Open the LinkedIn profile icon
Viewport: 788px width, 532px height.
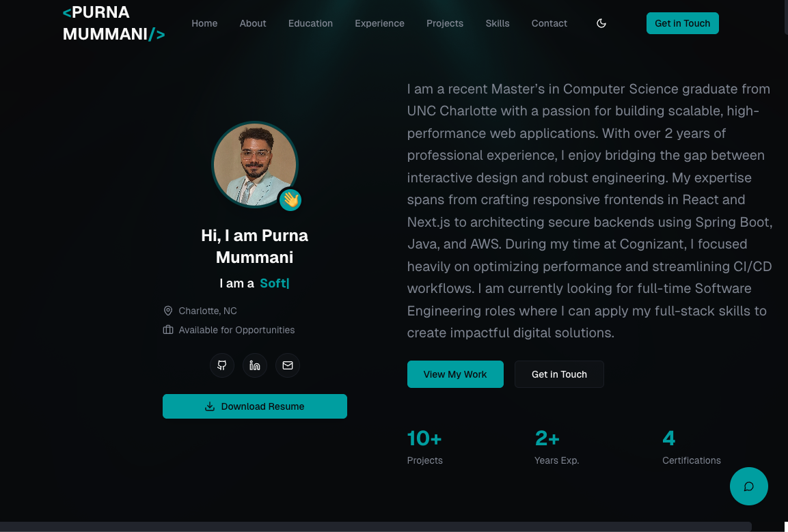pos(254,365)
